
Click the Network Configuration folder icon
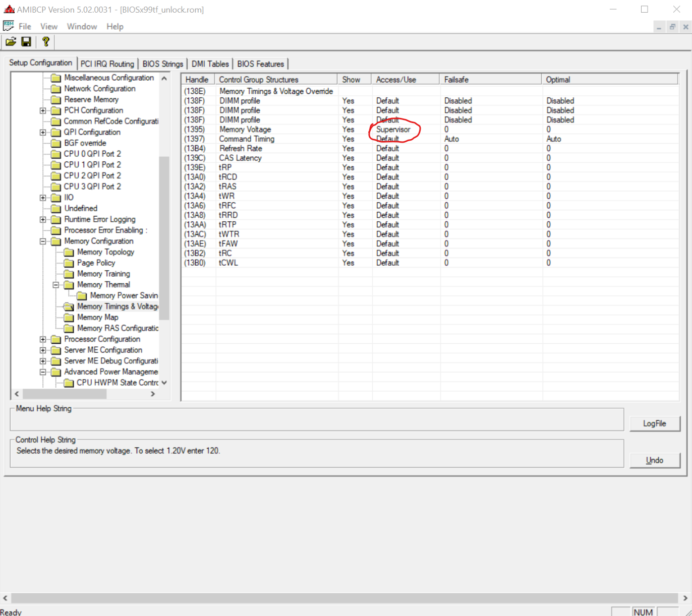pos(56,89)
